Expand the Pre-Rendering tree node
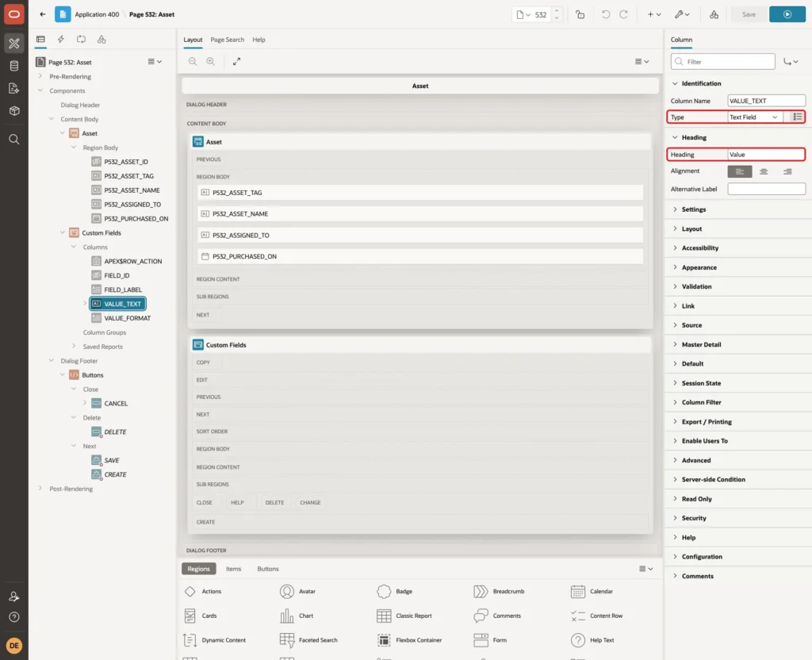812x660 pixels. point(40,76)
